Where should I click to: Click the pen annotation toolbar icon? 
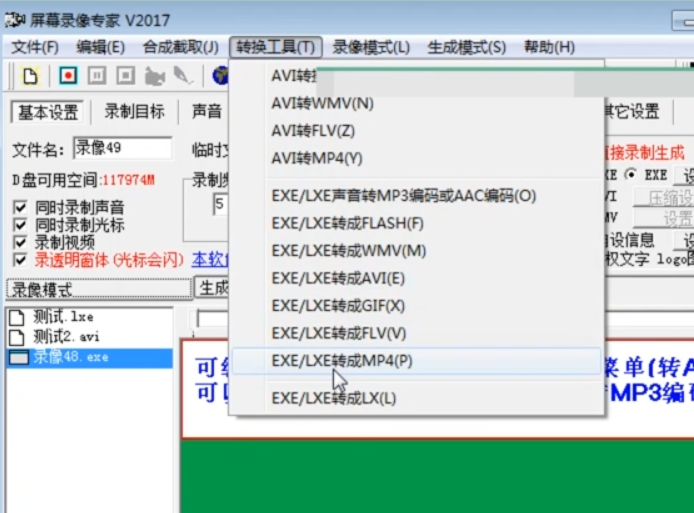pyautogui.click(x=183, y=76)
